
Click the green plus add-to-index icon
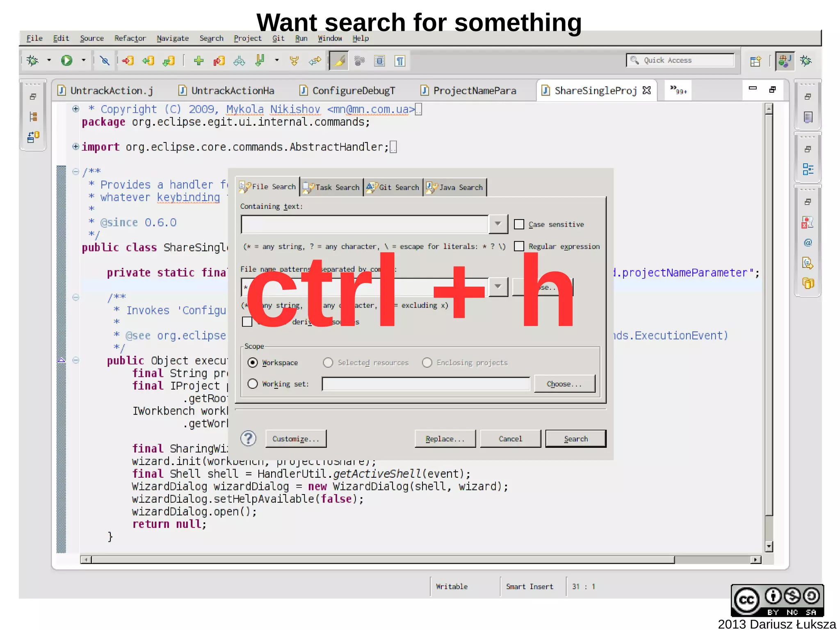click(x=199, y=61)
